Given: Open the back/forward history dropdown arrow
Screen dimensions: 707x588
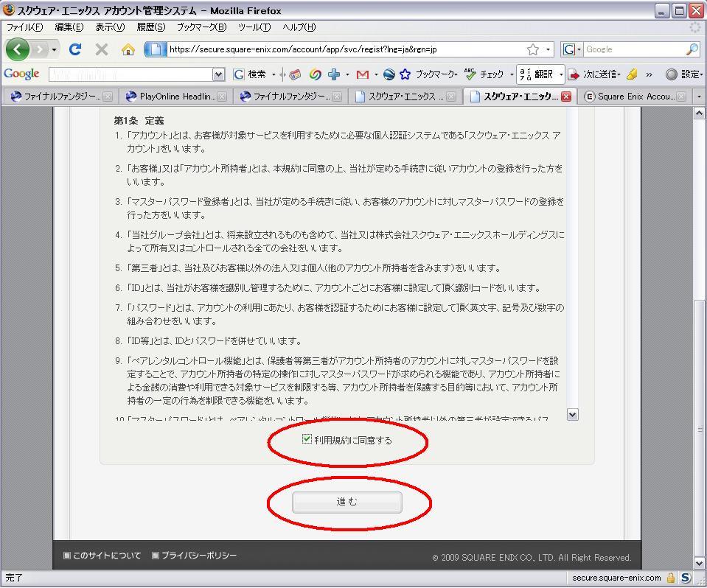Looking at the screenshot, I should point(54,49).
